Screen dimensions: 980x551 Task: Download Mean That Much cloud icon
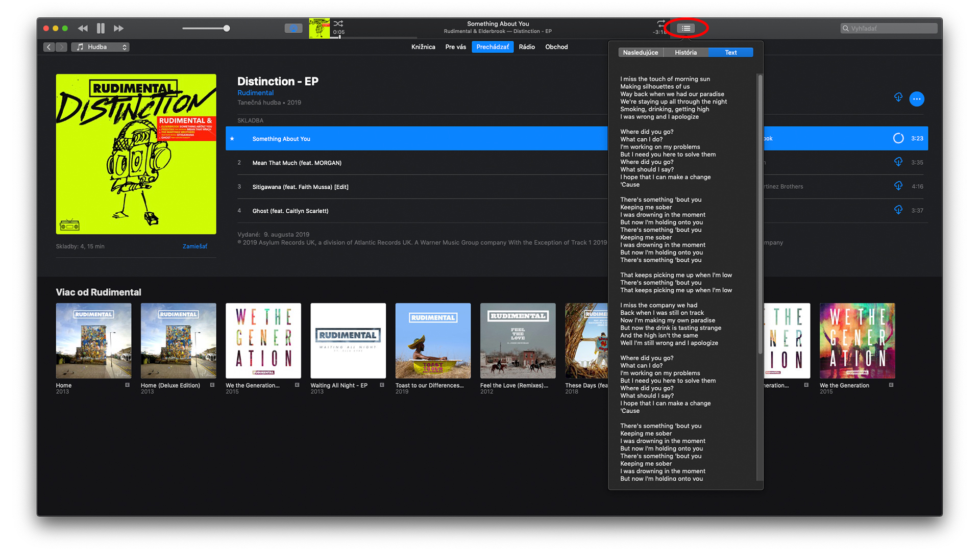[x=898, y=162]
